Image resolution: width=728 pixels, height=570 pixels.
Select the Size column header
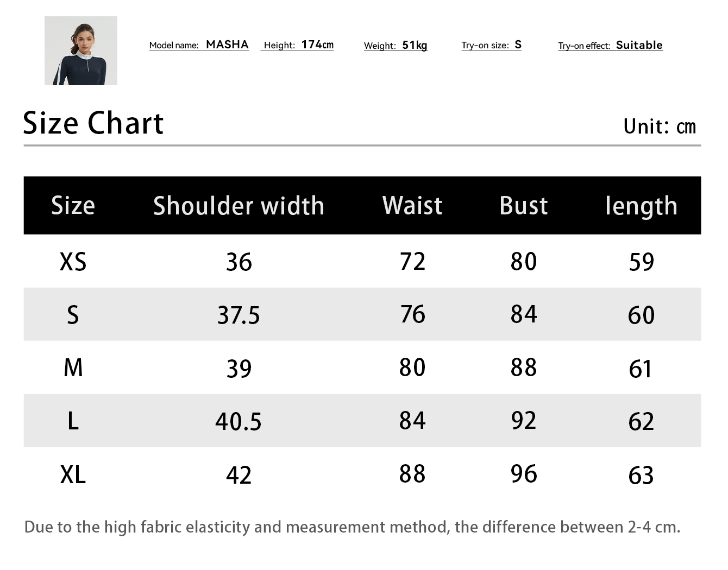point(73,206)
